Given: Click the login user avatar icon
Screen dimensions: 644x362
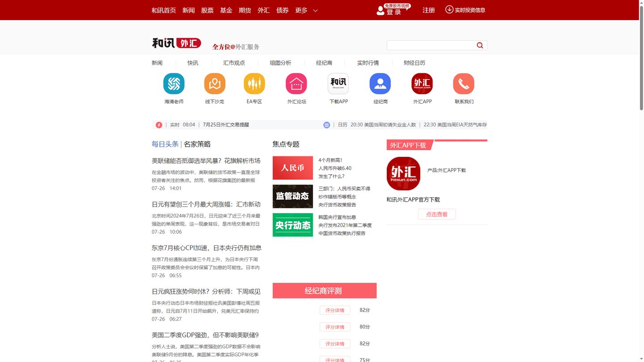Looking at the screenshot, I should tap(381, 10).
